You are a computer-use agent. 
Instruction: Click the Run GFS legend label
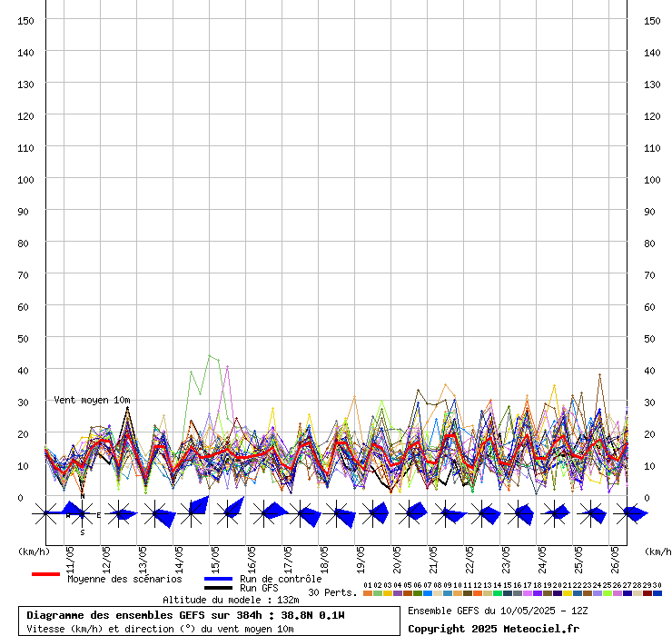click(x=259, y=588)
